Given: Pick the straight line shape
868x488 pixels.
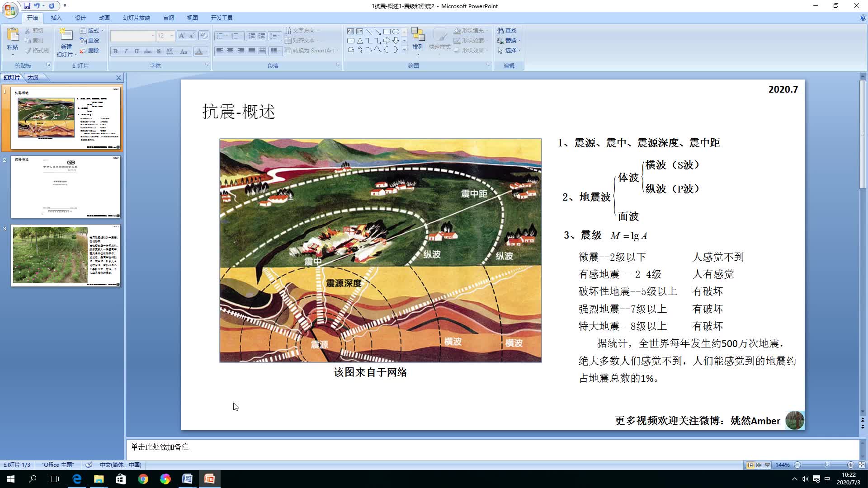Looking at the screenshot, I should click(x=369, y=32).
